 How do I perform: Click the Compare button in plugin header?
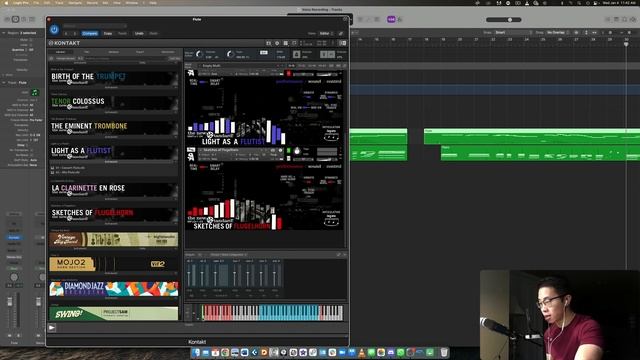coord(90,33)
